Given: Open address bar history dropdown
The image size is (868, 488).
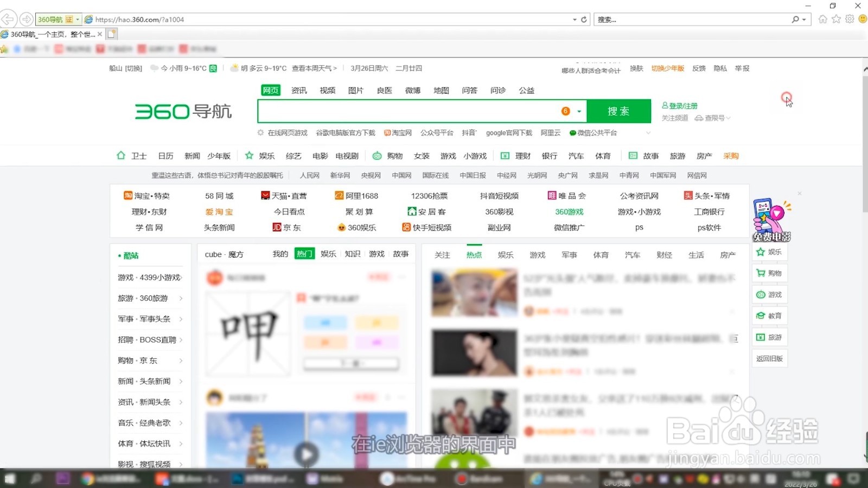Looking at the screenshot, I should tap(575, 20).
